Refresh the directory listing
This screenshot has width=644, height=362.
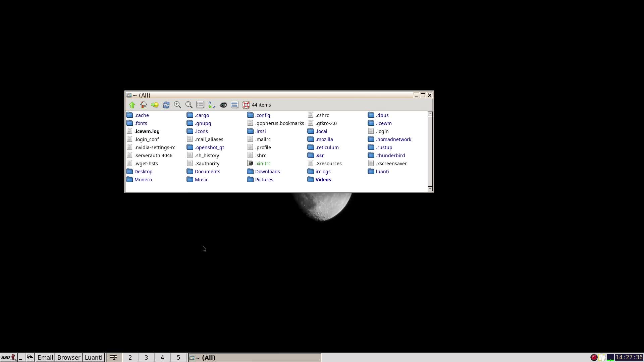pyautogui.click(x=166, y=105)
